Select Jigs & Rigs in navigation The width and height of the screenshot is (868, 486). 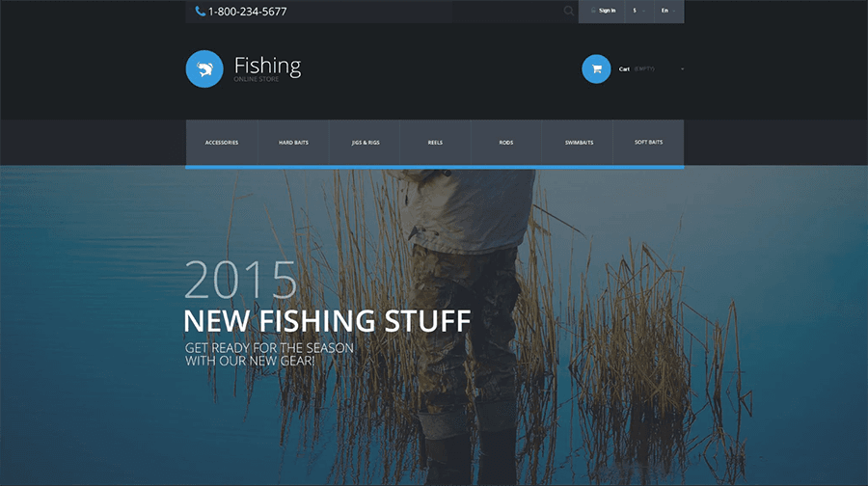pyautogui.click(x=365, y=143)
